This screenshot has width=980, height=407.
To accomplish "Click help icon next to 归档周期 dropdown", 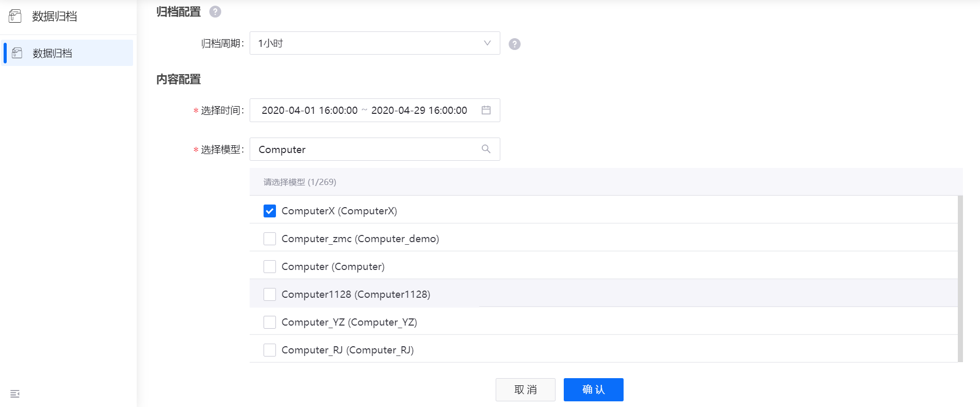I will coord(514,44).
